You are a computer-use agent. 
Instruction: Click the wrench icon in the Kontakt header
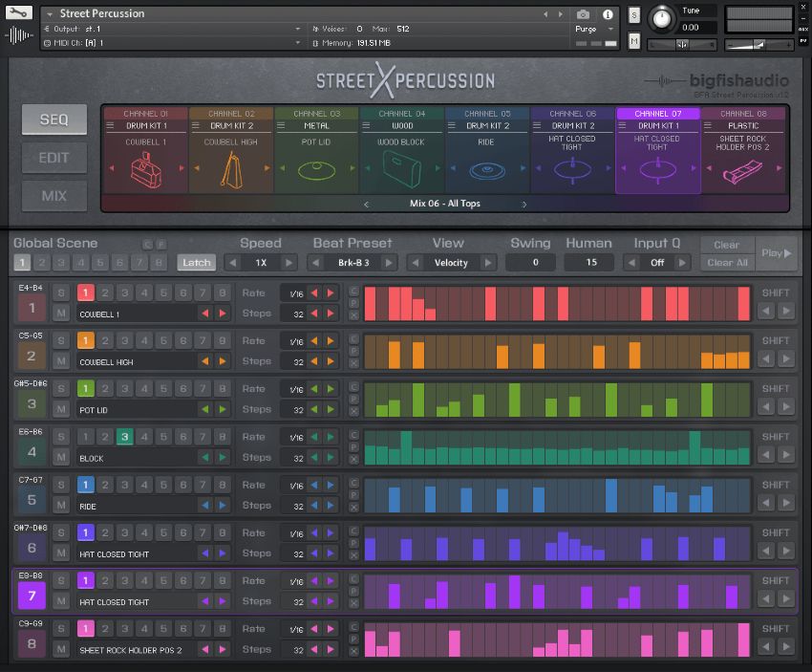point(19,12)
